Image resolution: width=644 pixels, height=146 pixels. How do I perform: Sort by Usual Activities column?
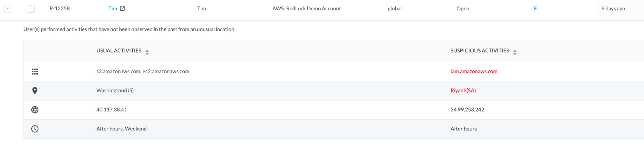[x=147, y=52]
